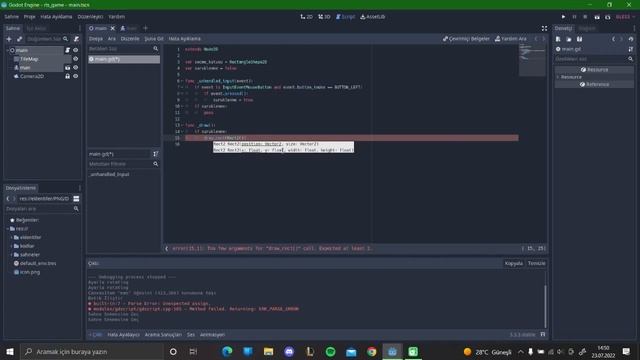Open the script attached to root main node
This screenshot has height=360, width=640.
point(67,50)
